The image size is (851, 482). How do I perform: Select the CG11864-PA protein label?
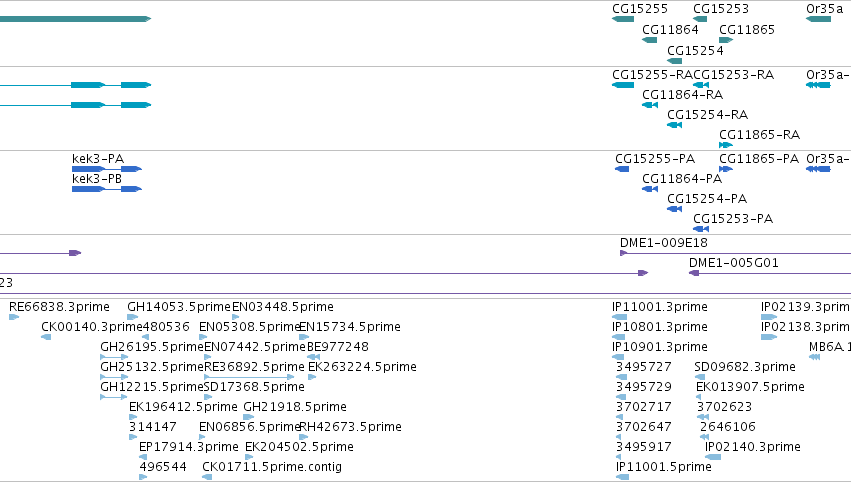(682, 179)
